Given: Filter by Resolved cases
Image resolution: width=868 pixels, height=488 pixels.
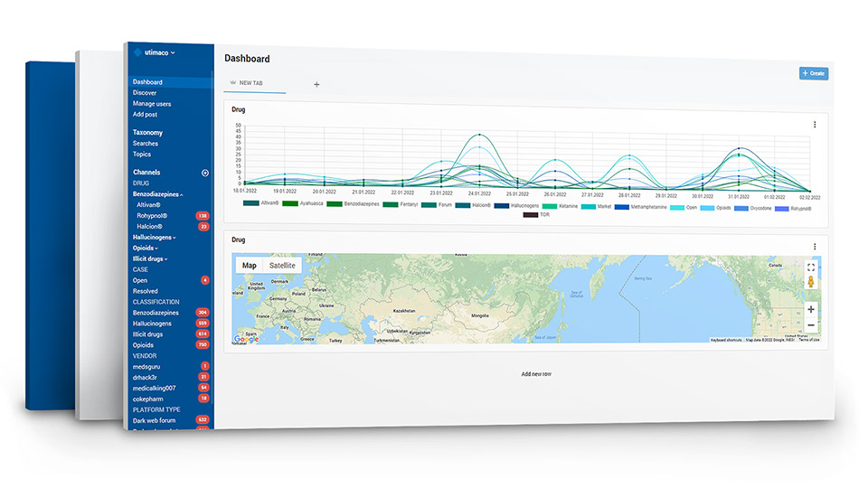Looking at the screenshot, I should click(x=145, y=291).
